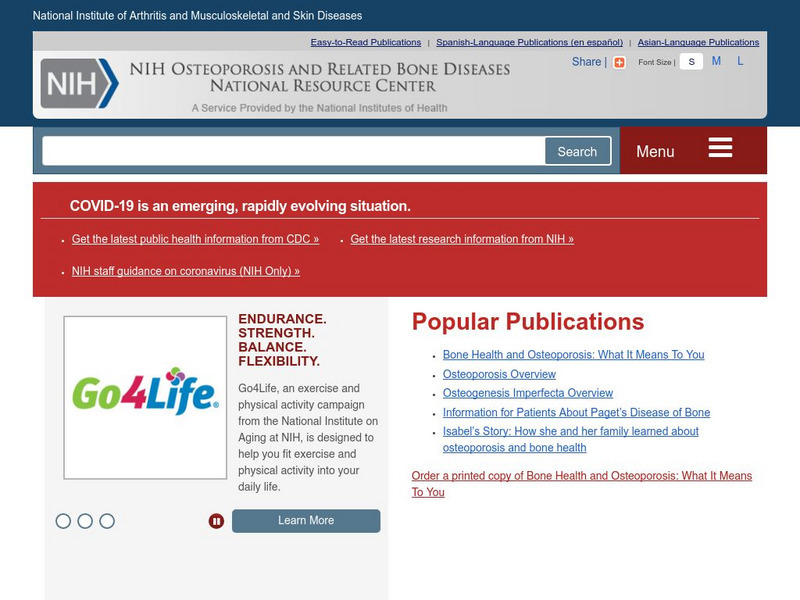Image resolution: width=800 pixels, height=600 pixels.
Task: Click National Institute of Arthritis header text
Action: (x=197, y=16)
